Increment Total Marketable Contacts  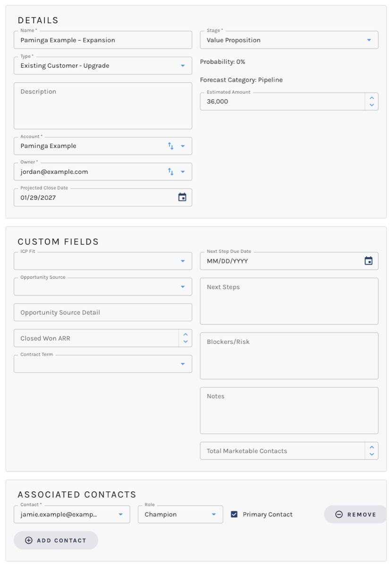[x=372, y=447]
